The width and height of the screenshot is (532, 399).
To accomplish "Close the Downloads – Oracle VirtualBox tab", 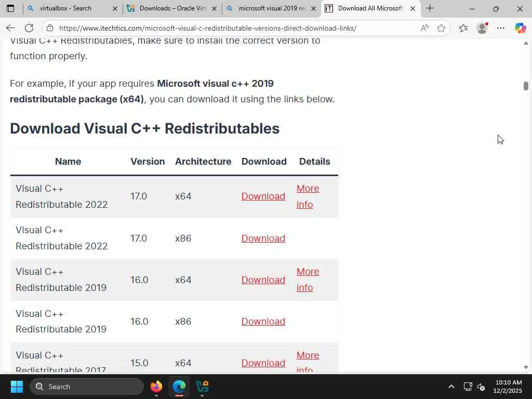I will tap(215, 8).
